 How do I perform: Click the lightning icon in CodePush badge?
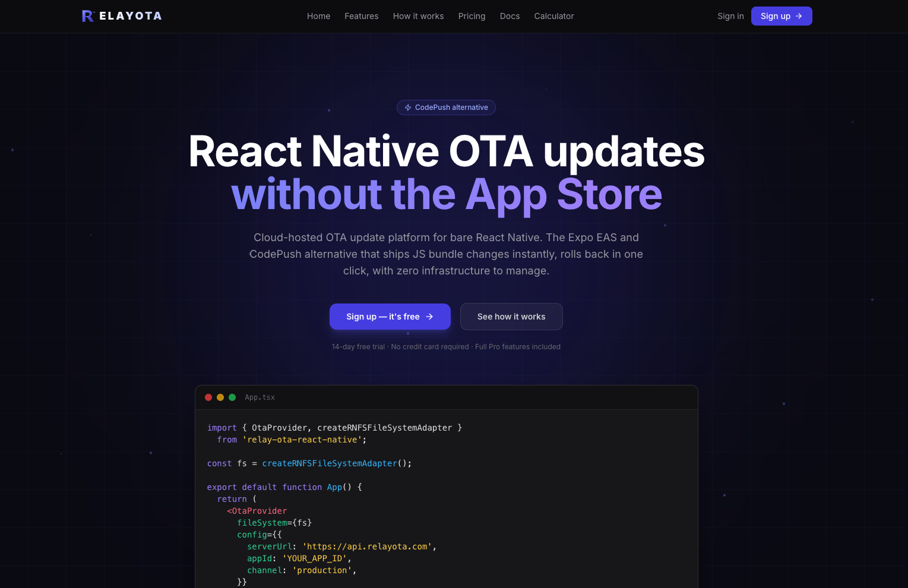(408, 108)
